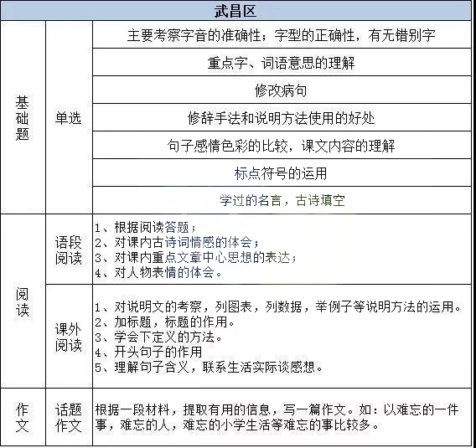Select the line 对课内古诗词情感的体会
This screenshot has width=476, height=448.
point(177,242)
